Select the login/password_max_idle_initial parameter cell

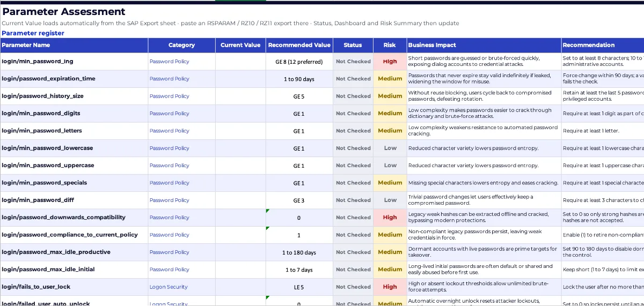pyautogui.click(x=74, y=270)
